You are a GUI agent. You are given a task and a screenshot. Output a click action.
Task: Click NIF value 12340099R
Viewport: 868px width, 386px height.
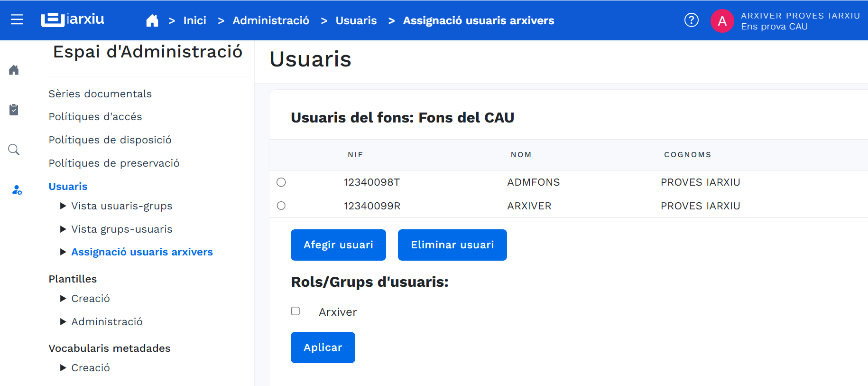pos(372,206)
